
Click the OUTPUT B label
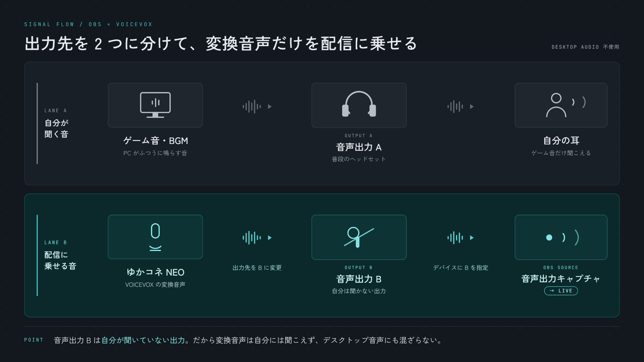[359, 268]
